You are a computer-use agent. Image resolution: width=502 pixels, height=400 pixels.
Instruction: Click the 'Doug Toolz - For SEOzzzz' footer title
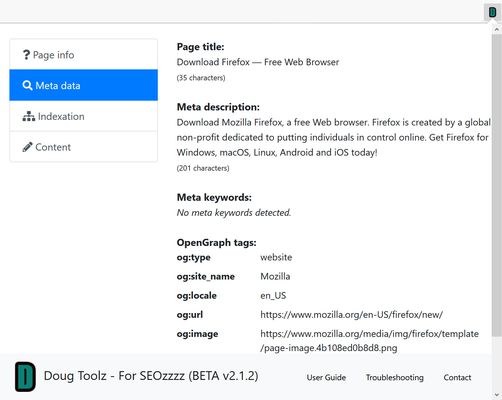click(x=151, y=376)
